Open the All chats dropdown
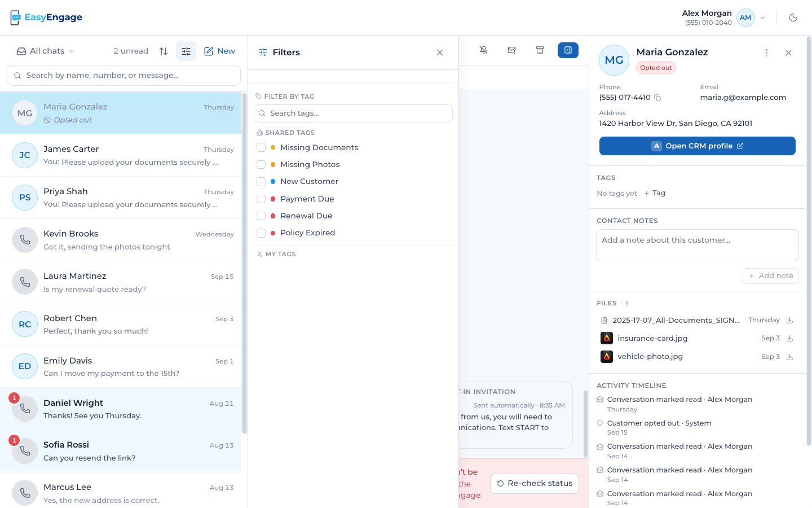This screenshot has height=508, width=812. tap(45, 51)
